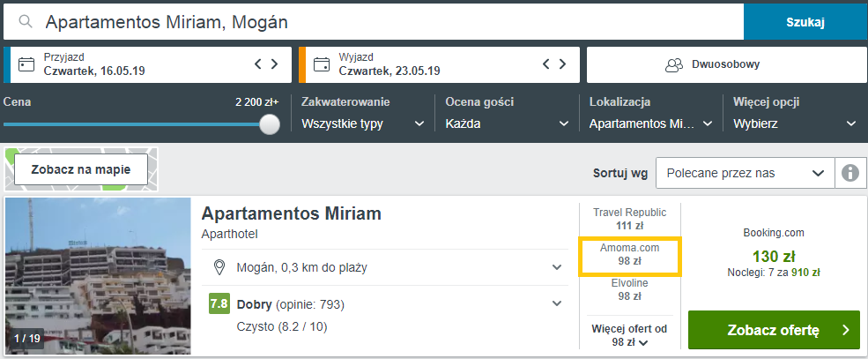Click the 1 / 19 photo counter
Viewport: 868px width, 359px height.
coord(27,338)
